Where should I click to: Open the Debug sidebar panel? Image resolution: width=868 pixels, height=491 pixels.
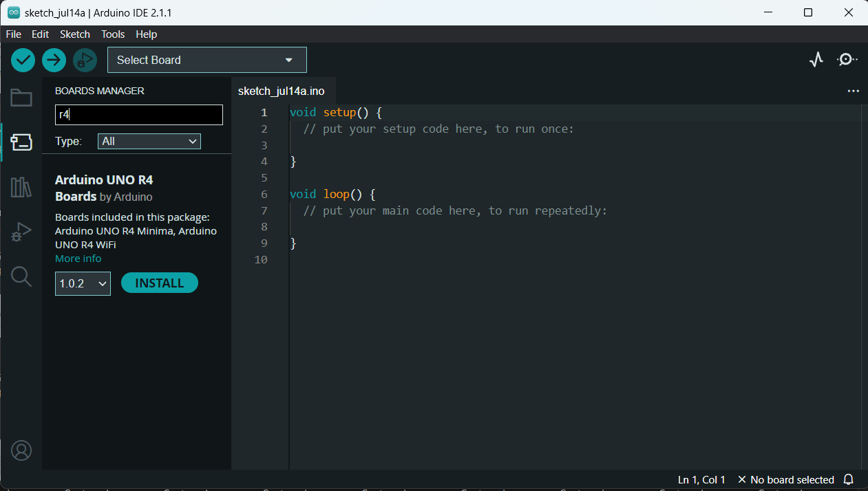(21, 232)
